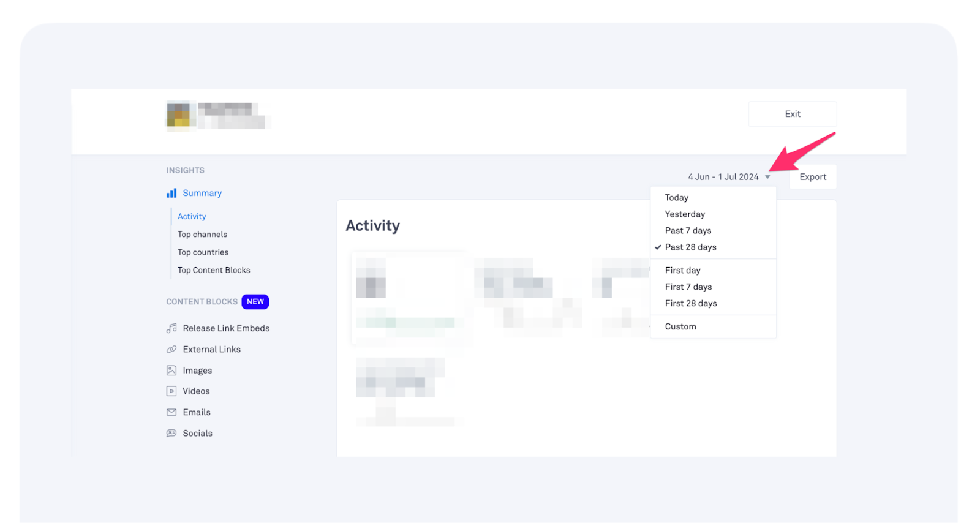Image resolution: width=980 pixels, height=523 pixels.
Task: Select Today from date range menu
Action: 676,197
